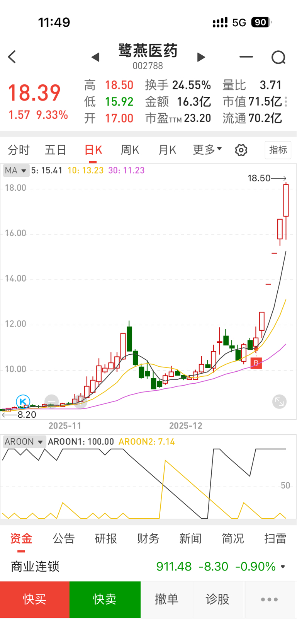Tap the MA30 value 11.23
This screenshot has width=297, height=644.
[134, 171]
